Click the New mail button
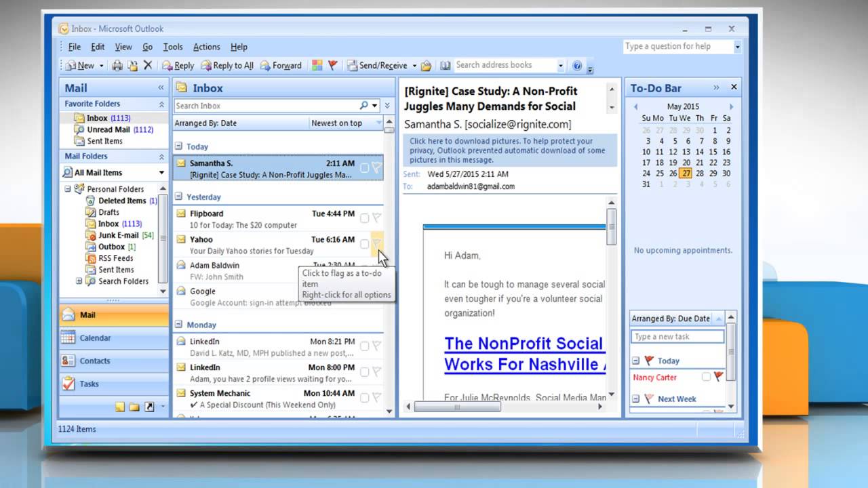 pyautogui.click(x=80, y=66)
